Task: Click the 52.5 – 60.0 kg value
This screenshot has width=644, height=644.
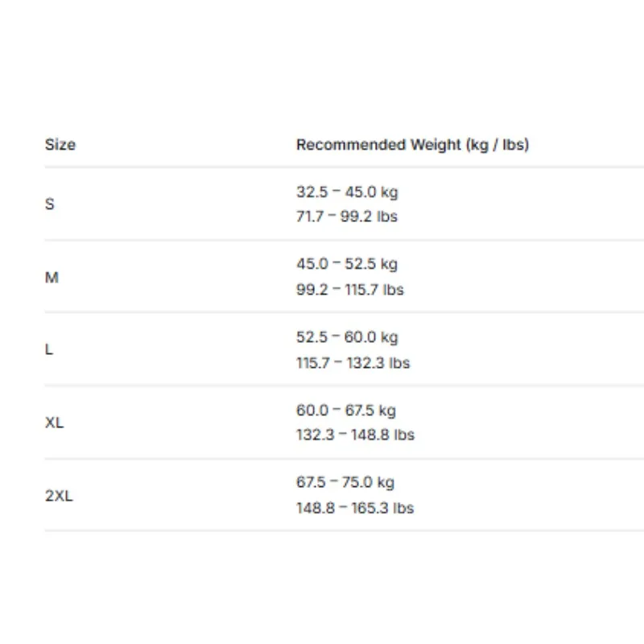Action: tap(347, 336)
